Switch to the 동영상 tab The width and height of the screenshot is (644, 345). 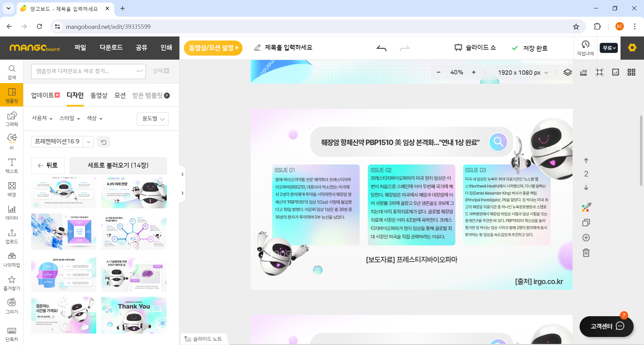(99, 95)
